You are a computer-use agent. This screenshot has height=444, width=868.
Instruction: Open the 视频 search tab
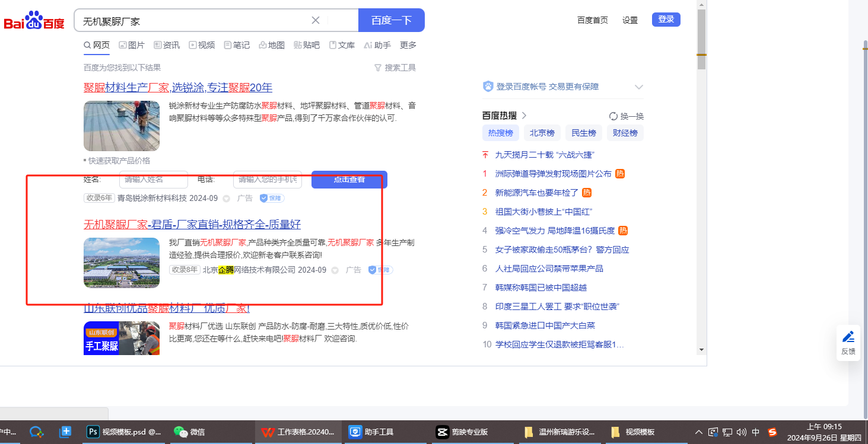(x=202, y=45)
